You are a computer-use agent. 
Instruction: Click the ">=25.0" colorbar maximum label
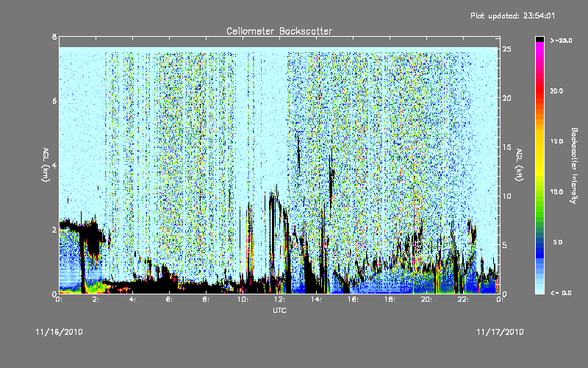point(561,40)
